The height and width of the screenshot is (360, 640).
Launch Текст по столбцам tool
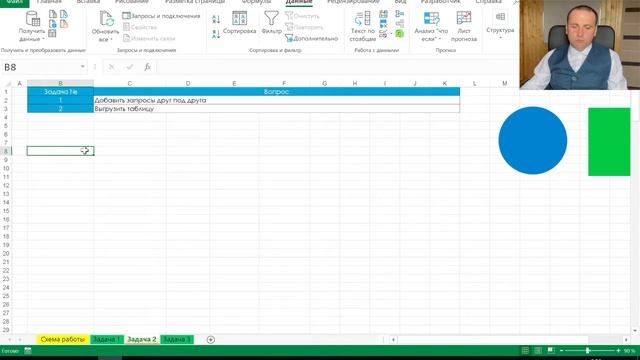pyautogui.click(x=362, y=27)
